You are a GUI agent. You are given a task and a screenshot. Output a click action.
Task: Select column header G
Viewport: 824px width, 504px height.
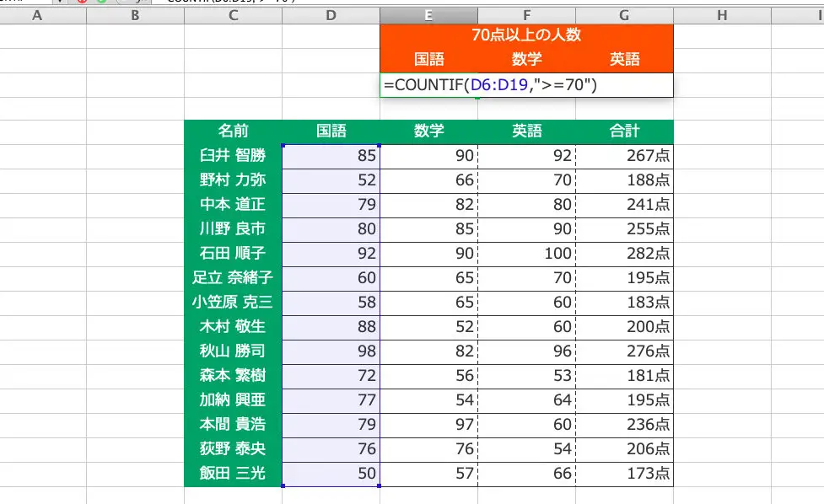click(x=623, y=14)
